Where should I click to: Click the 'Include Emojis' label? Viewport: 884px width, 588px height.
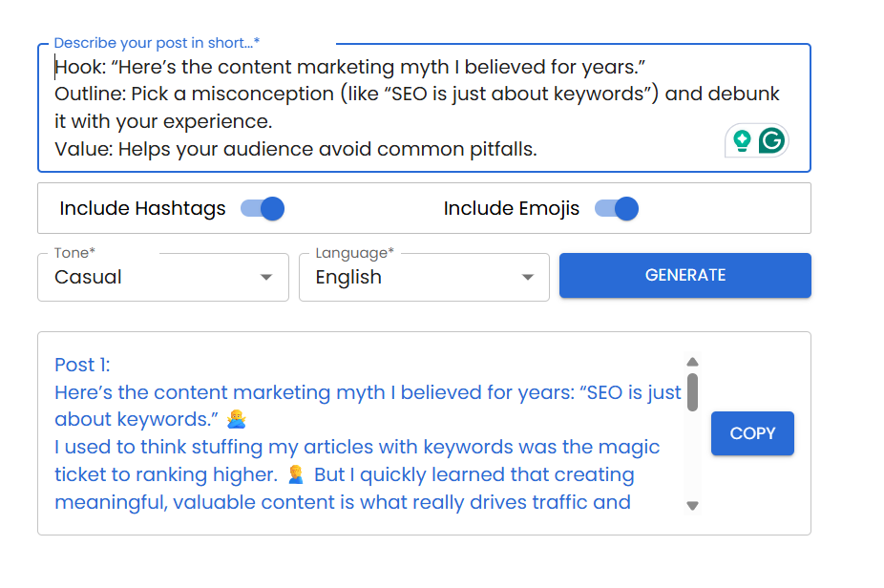512,209
